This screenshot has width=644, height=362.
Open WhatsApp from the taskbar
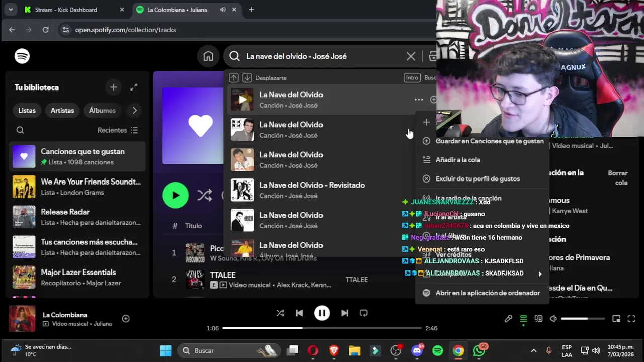(479, 350)
